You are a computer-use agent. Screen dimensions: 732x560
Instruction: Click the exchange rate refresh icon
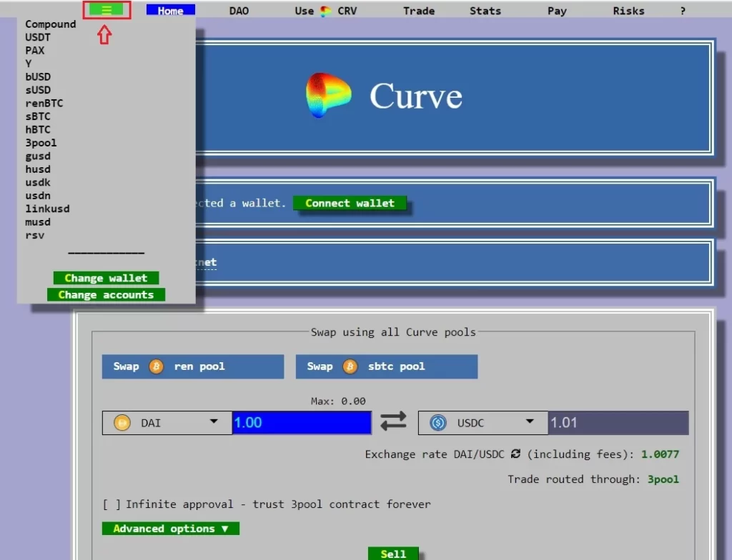(515, 454)
